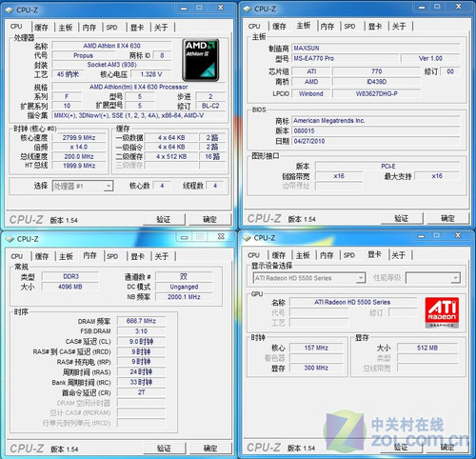
Task: Click the DRAM frequency value 666.7 MHz
Action: (141, 321)
